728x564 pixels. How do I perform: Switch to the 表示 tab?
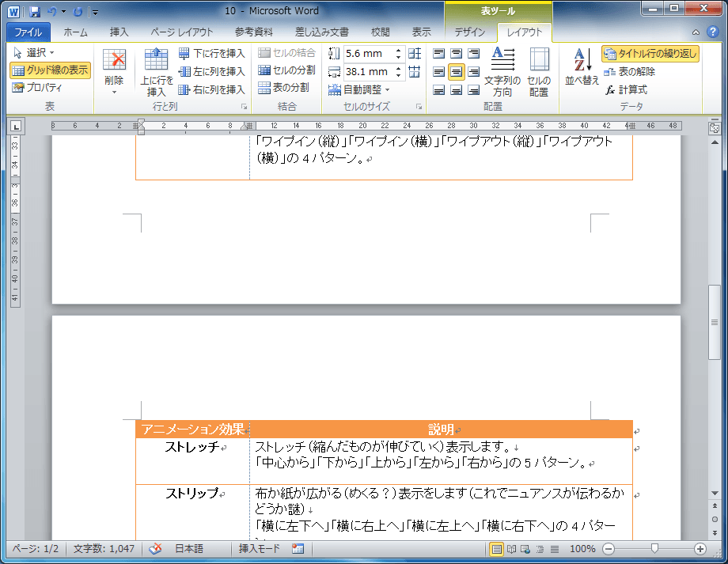[422, 32]
